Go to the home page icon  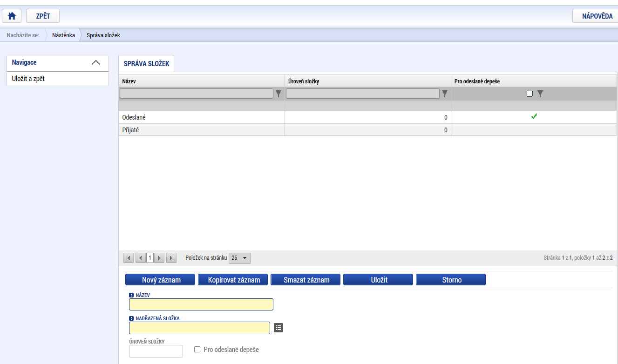coord(12,16)
